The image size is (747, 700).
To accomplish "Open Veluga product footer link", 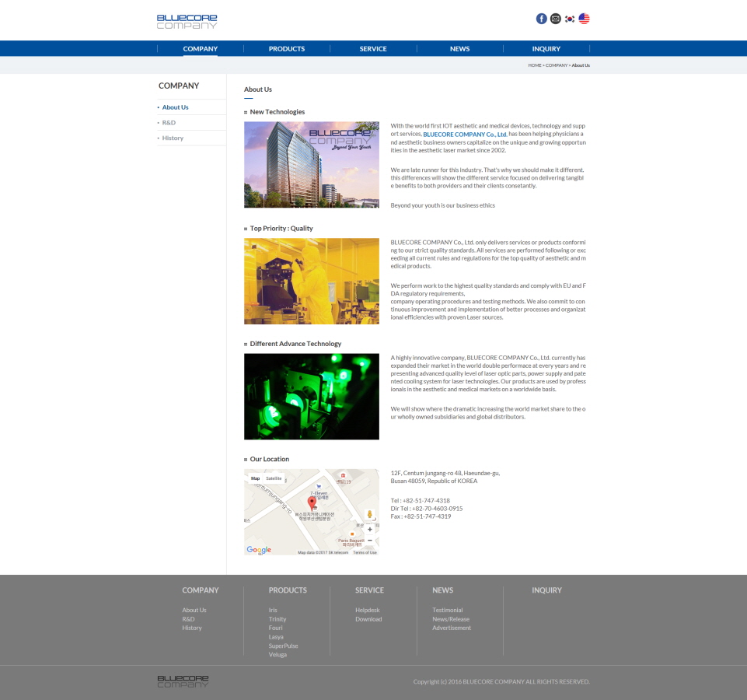I will (x=278, y=655).
